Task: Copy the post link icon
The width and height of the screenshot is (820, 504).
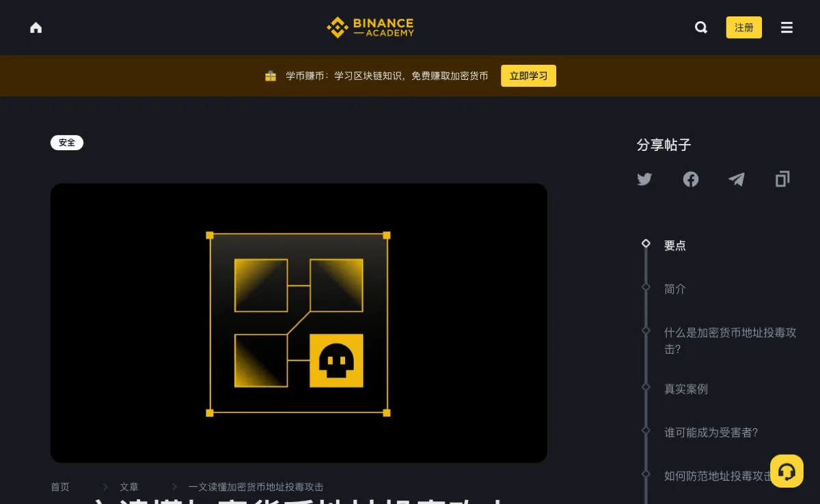Action: click(x=782, y=179)
